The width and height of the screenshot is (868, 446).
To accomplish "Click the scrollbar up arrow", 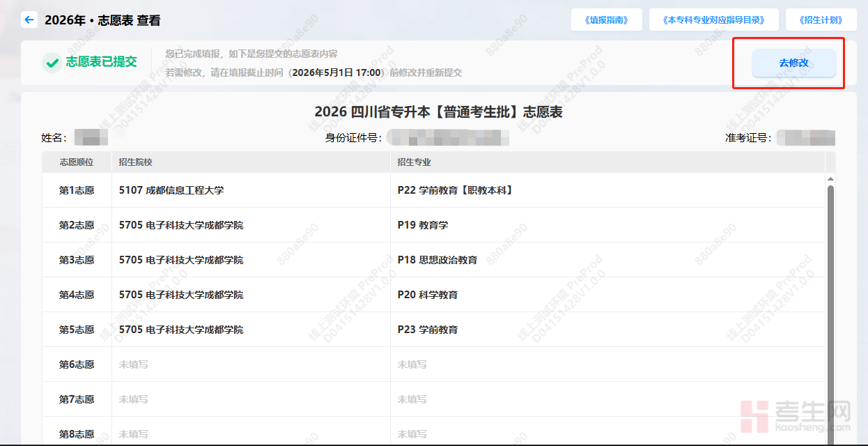I will 830,179.
